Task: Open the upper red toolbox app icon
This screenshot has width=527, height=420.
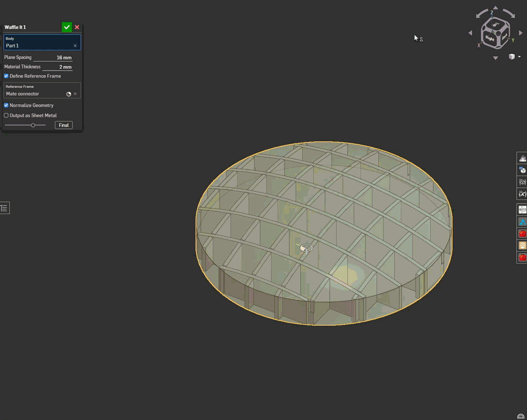Action: click(522, 233)
